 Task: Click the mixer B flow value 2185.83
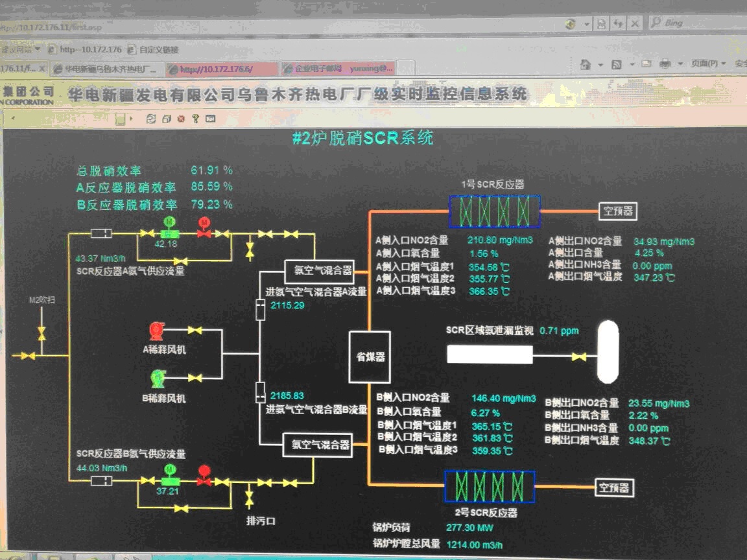click(287, 396)
